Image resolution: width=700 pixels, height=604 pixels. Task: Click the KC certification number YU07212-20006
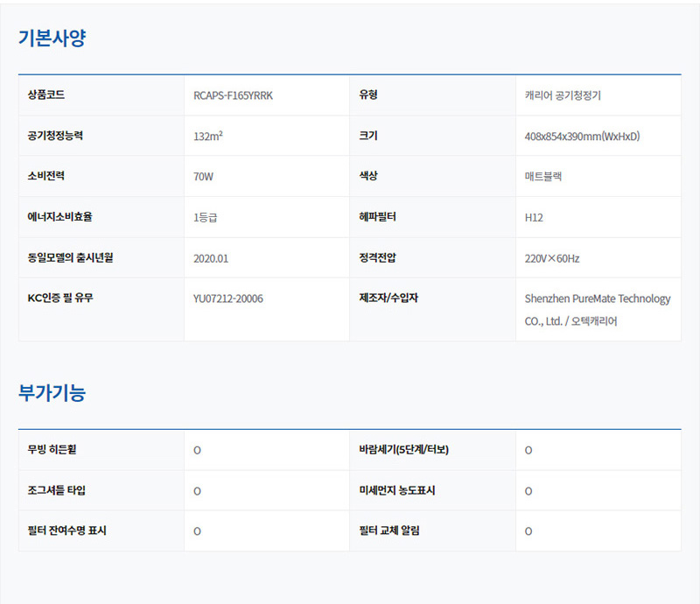tap(227, 298)
